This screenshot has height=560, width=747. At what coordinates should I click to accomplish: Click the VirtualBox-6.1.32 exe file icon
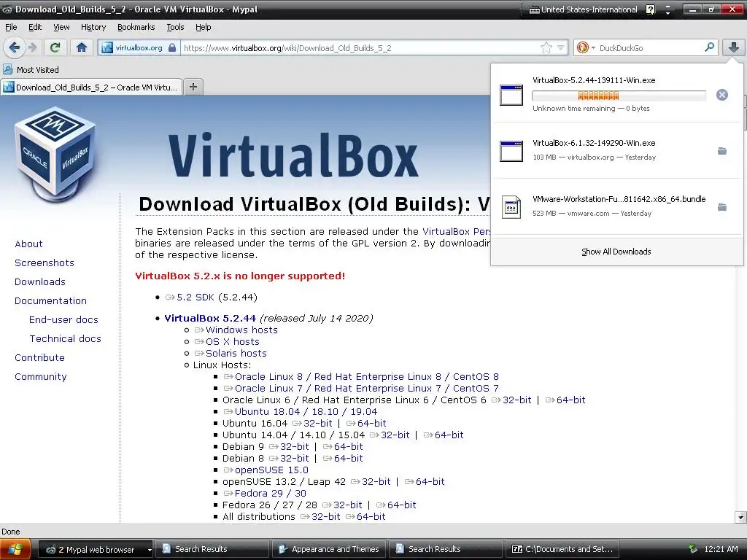coord(511,151)
